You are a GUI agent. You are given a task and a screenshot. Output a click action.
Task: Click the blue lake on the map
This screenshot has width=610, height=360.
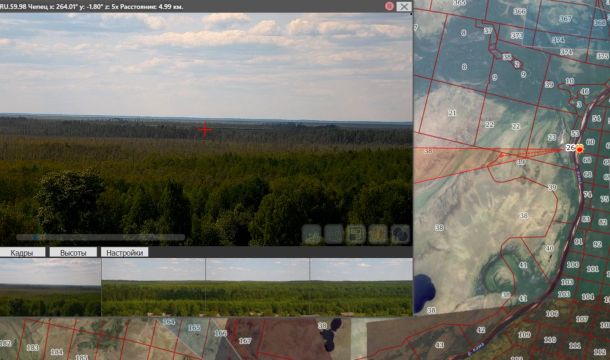point(423,292)
